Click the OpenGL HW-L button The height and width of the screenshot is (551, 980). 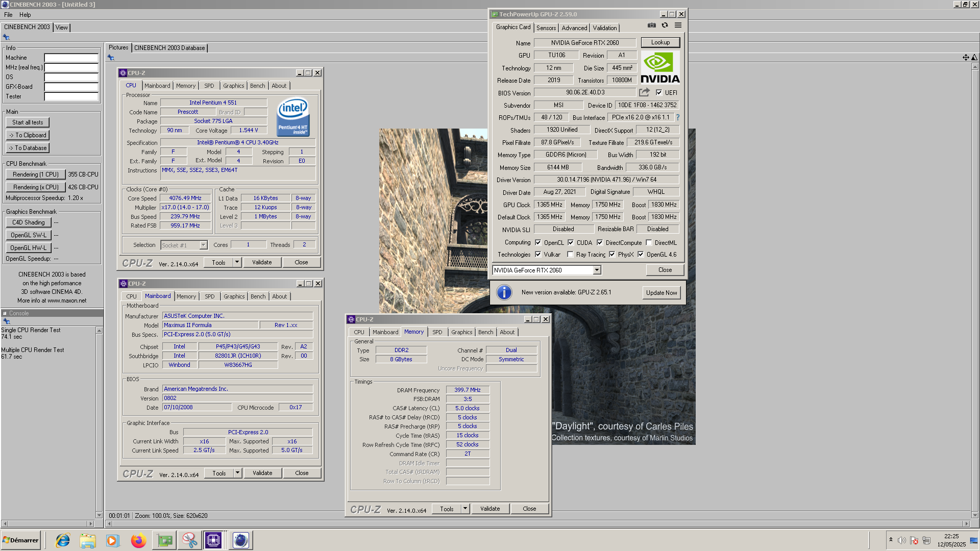click(x=29, y=248)
